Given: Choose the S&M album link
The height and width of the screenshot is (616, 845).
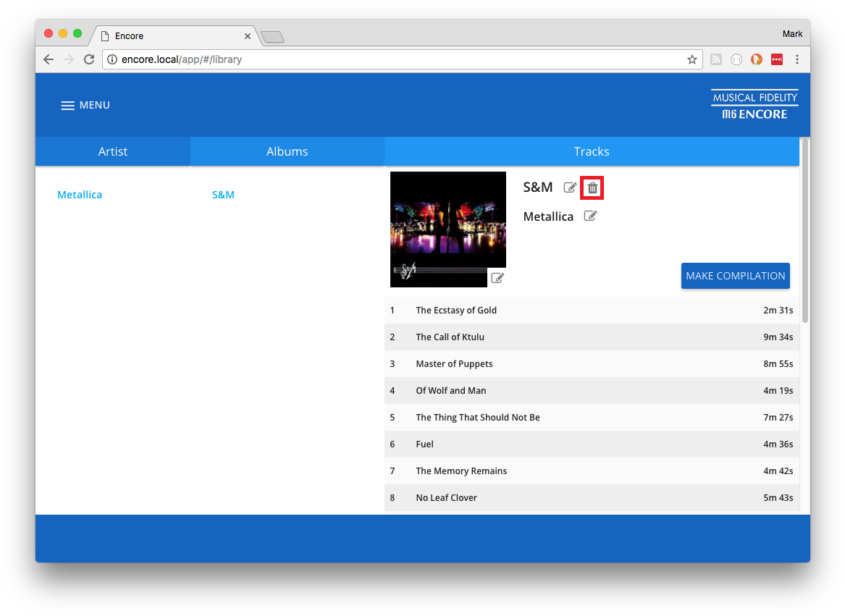Looking at the screenshot, I should (223, 195).
